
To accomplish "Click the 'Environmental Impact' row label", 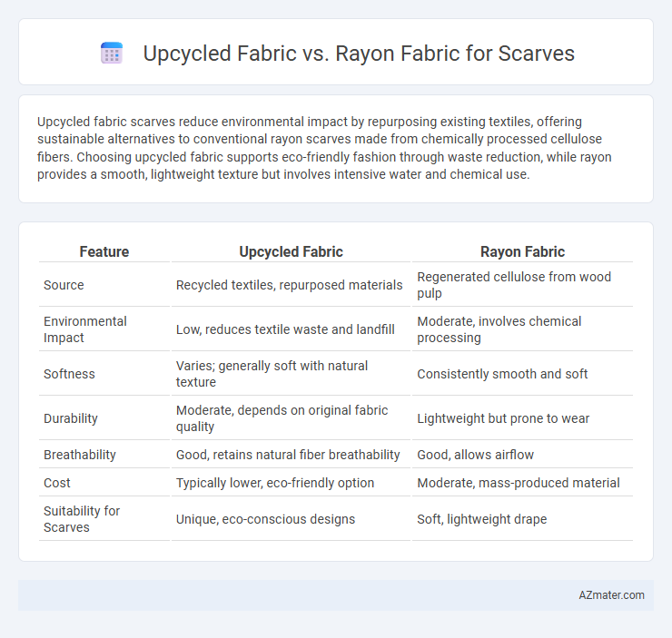I will pyautogui.click(x=84, y=329).
